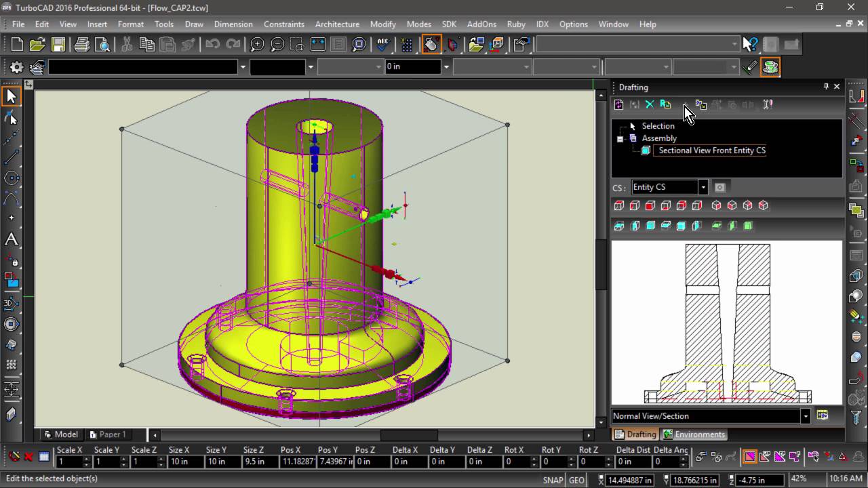Image resolution: width=868 pixels, height=488 pixels.
Task: Create a new drawing file
Action: tap(17, 45)
